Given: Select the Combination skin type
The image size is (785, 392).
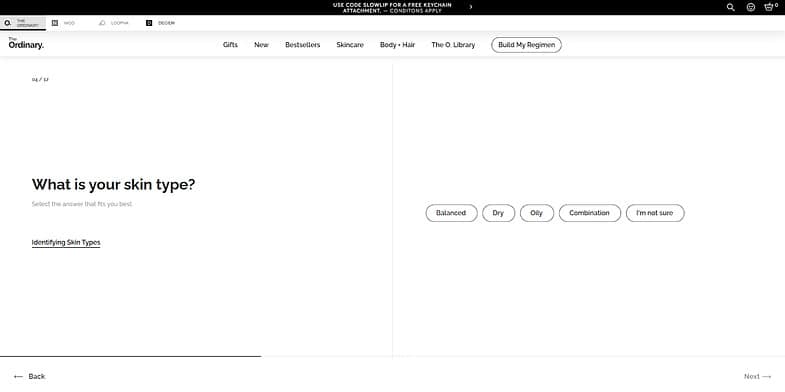Looking at the screenshot, I should point(589,213).
